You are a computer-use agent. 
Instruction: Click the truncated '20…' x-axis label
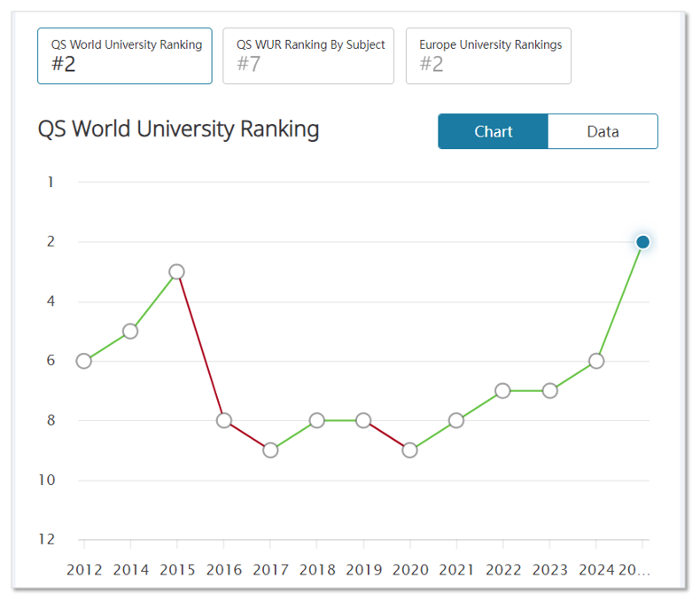tap(634, 570)
